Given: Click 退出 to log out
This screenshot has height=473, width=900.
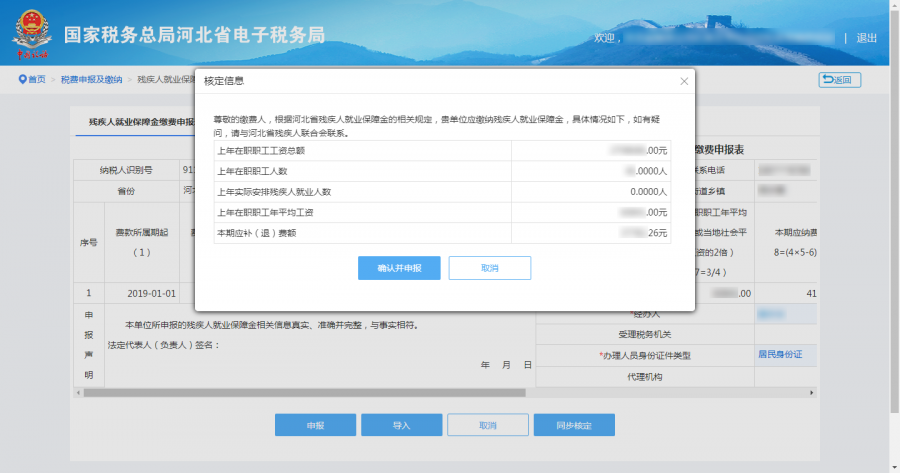Looking at the screenshot, I should click(x=866, y=38).
